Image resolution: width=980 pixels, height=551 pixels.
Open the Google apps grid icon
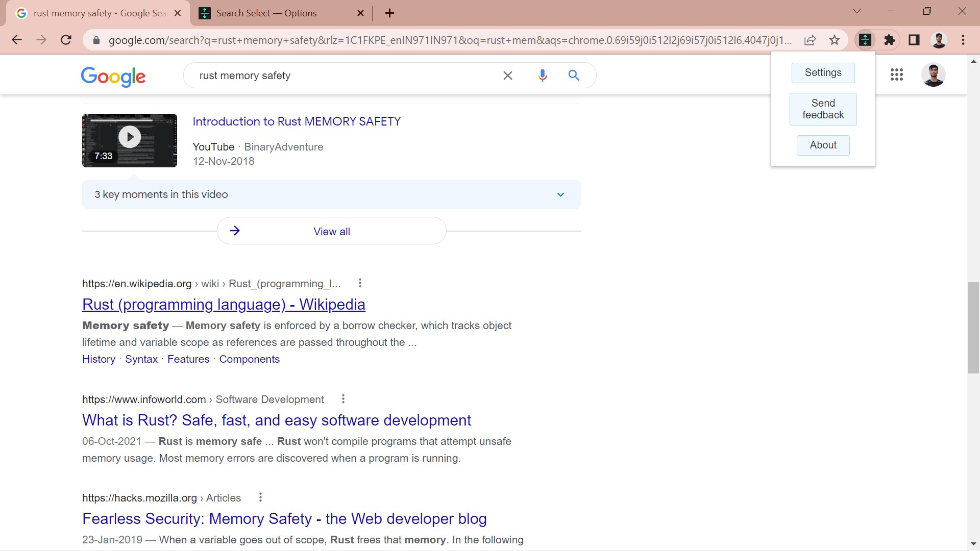(897, 74)
